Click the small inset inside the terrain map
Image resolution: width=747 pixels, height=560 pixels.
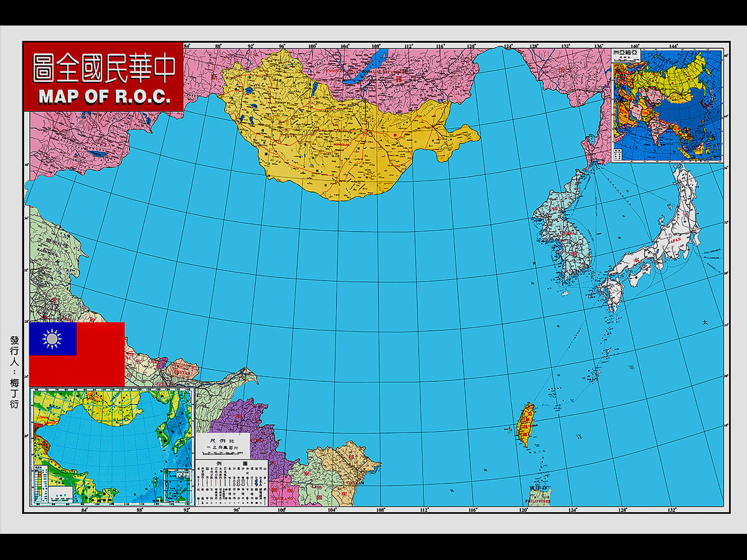pos(177,485)
